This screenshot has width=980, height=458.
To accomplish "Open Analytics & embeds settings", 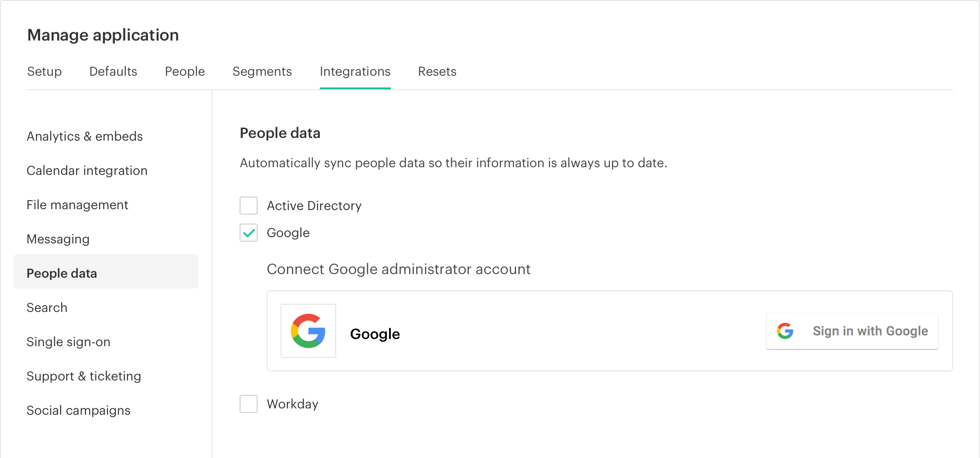I will click(x=85, y=136).
